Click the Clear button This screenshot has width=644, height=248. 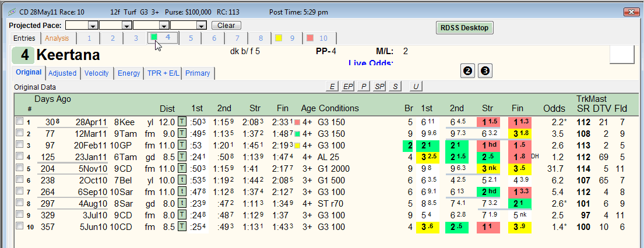tap(226, 26)
